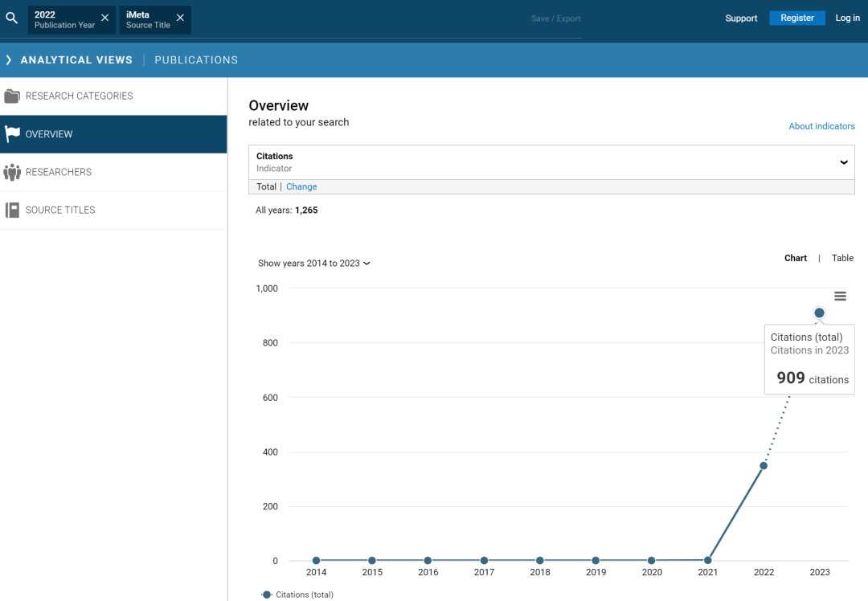Open the Support link

pyautogui.click(x=741, y=18)
